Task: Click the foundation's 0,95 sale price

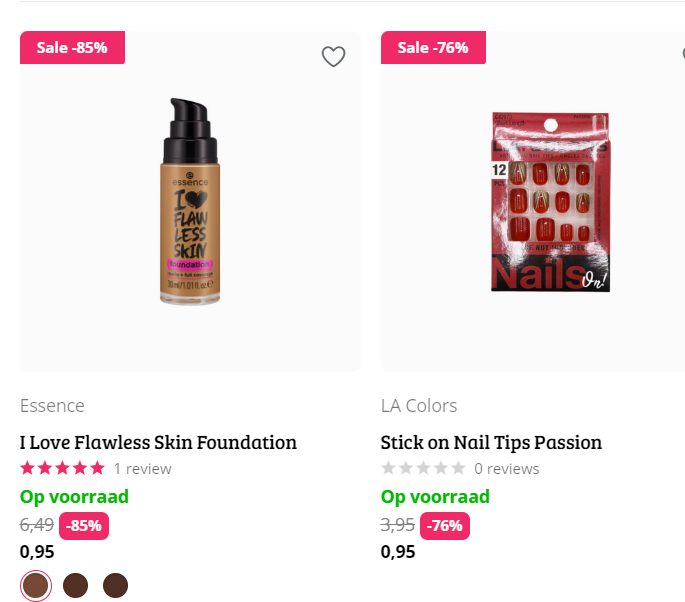Action: pos(37,551)
